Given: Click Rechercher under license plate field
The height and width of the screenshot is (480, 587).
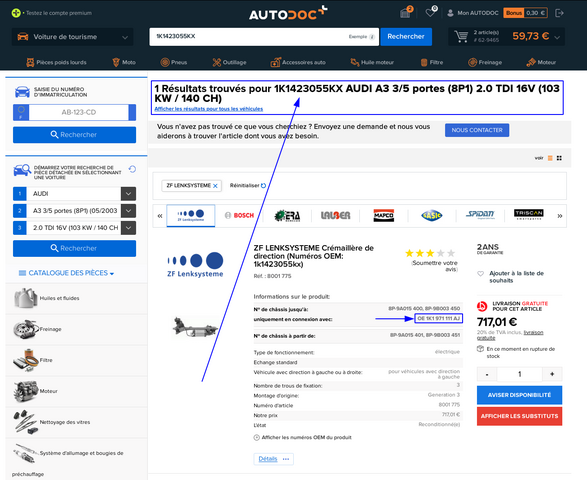Looking at the screenshot, I should tap(74, 135).
